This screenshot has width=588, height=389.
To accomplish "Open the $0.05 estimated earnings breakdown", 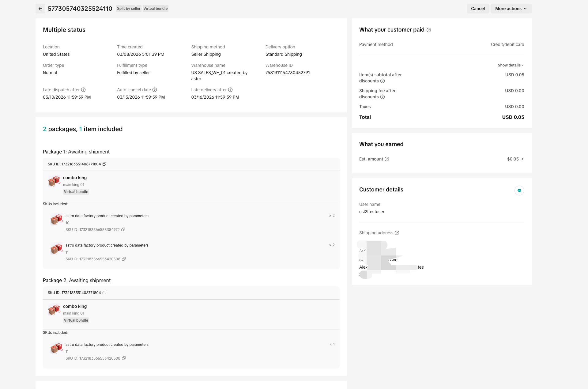I will pos(515,159).
